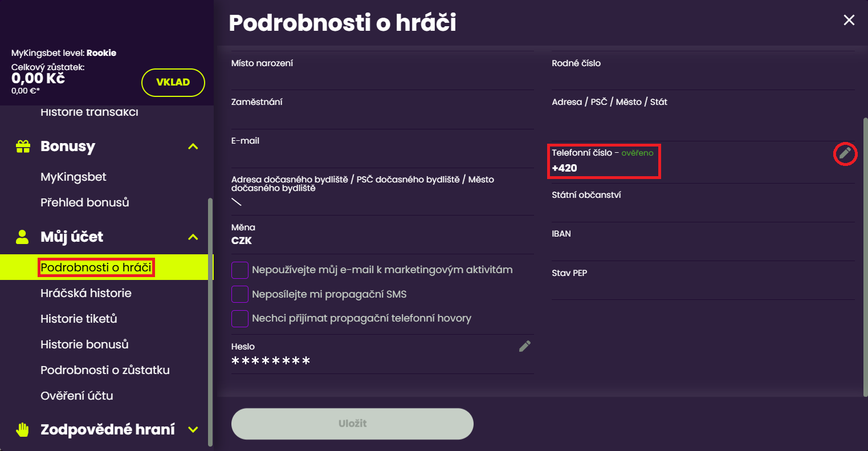Select MyKingsbet under Bonusy
The image size is (868, 451).
pos(74,177)
